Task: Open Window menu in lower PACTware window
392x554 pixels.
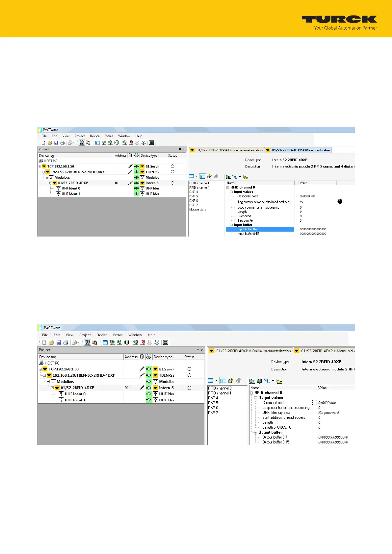Action: click(135, 335)
